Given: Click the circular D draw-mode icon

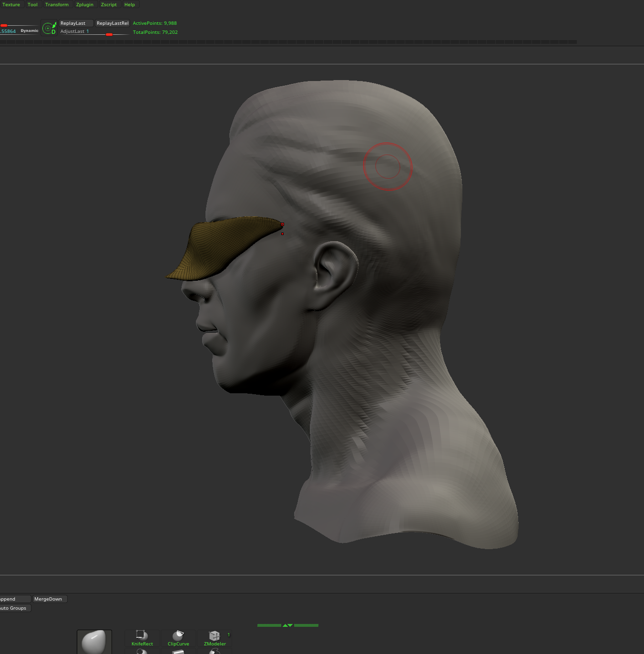Looking at the screenshot, I should (x=49, y=28).
